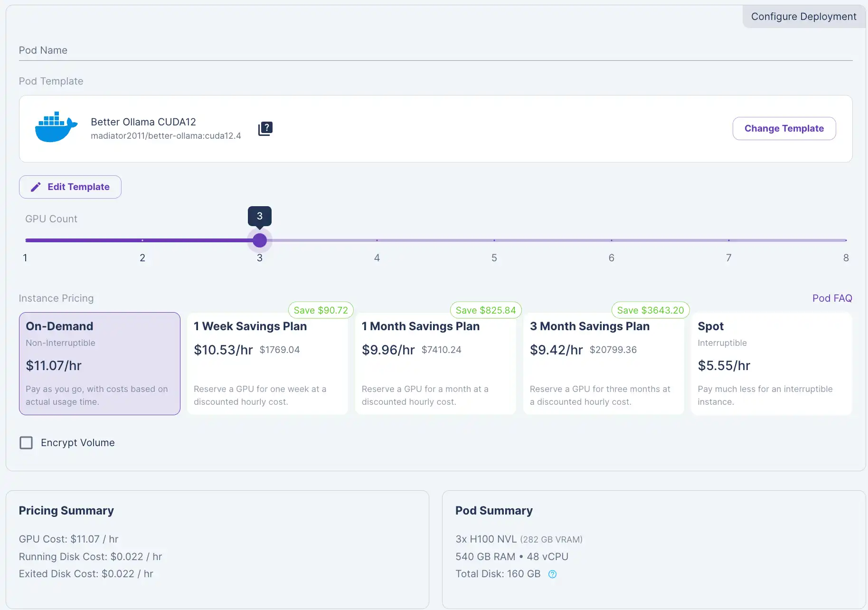
Task: Set GPU Count slider to 2
Action: click(x=142, y=240)
